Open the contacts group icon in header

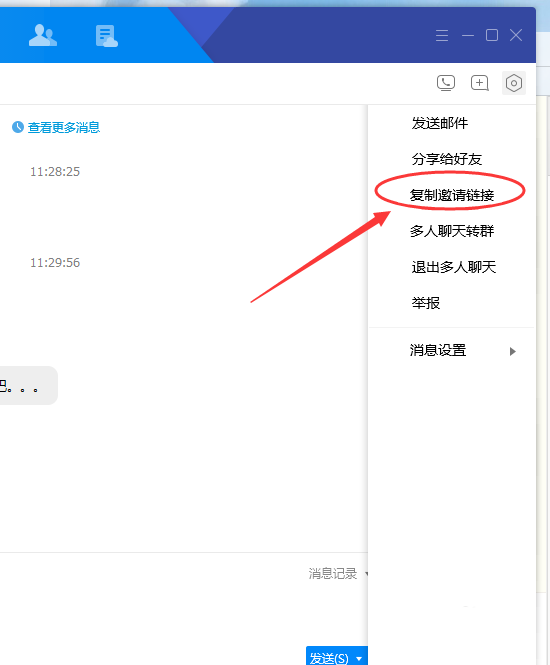point(42,35)
